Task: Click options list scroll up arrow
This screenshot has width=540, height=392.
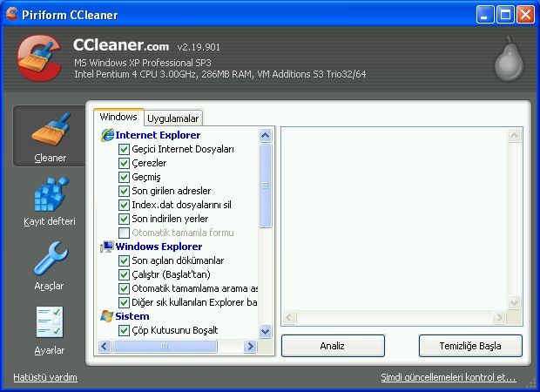Action: coord(265,135)
